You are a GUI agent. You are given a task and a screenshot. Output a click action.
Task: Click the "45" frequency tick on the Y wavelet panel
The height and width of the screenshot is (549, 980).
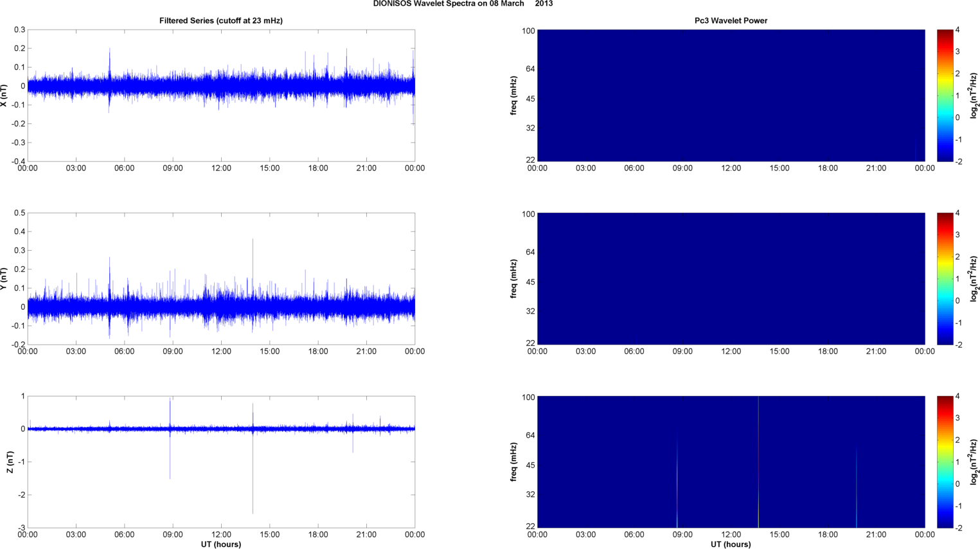pyautogui.click(x=531, y=282)
